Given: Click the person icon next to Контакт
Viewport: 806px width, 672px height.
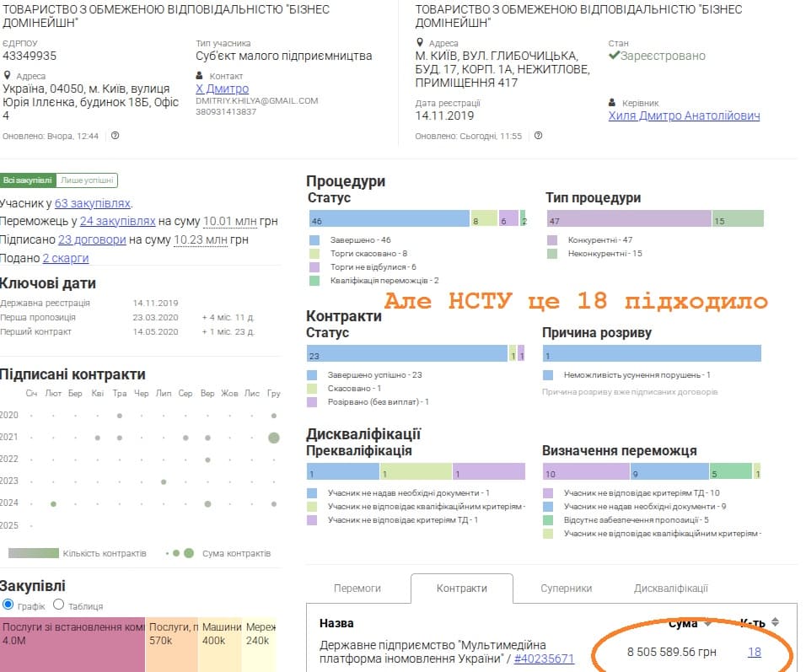Looking at the screenshot, I should [x=200, y=76].
